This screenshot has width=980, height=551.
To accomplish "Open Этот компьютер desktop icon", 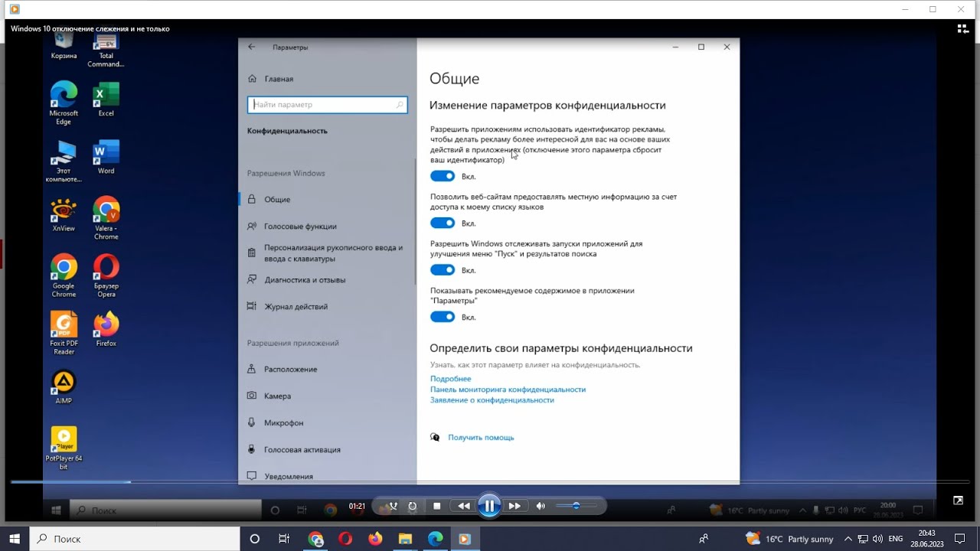I will [64, 161].
